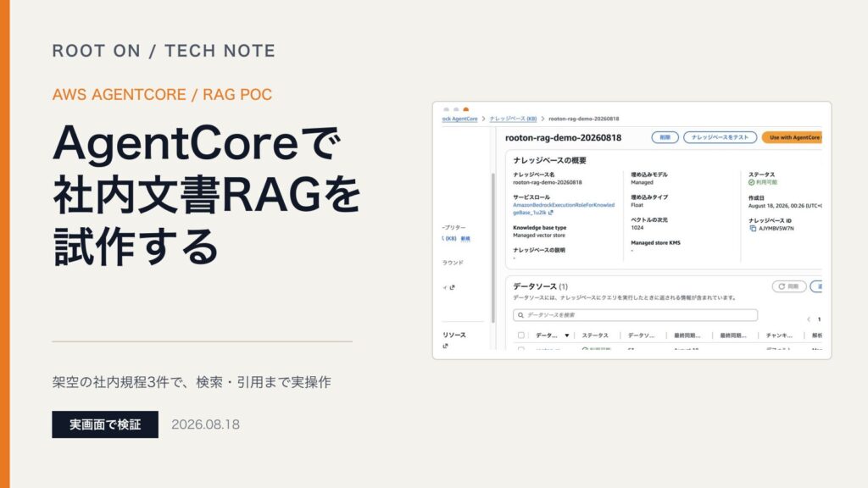Click the large rooton-rag-demo-20260818 page heading
868x488 pixels.
pos(563,138)
